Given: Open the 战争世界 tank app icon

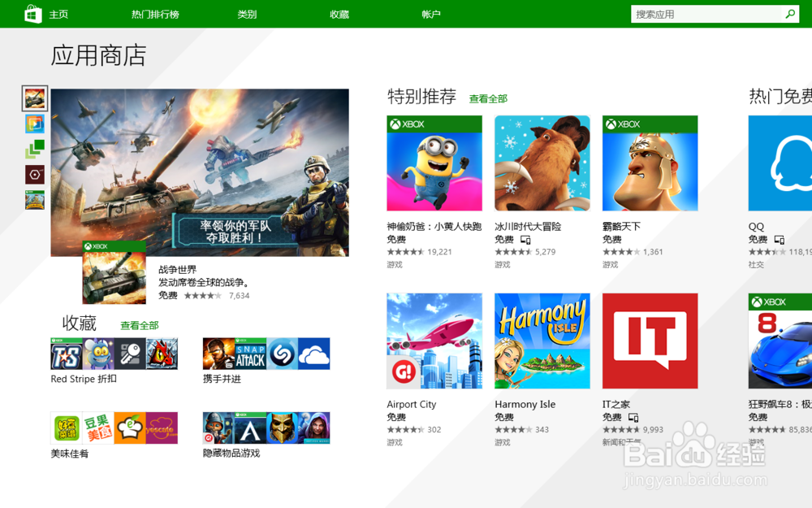Looking at the screenshot, I should (114, 272).
